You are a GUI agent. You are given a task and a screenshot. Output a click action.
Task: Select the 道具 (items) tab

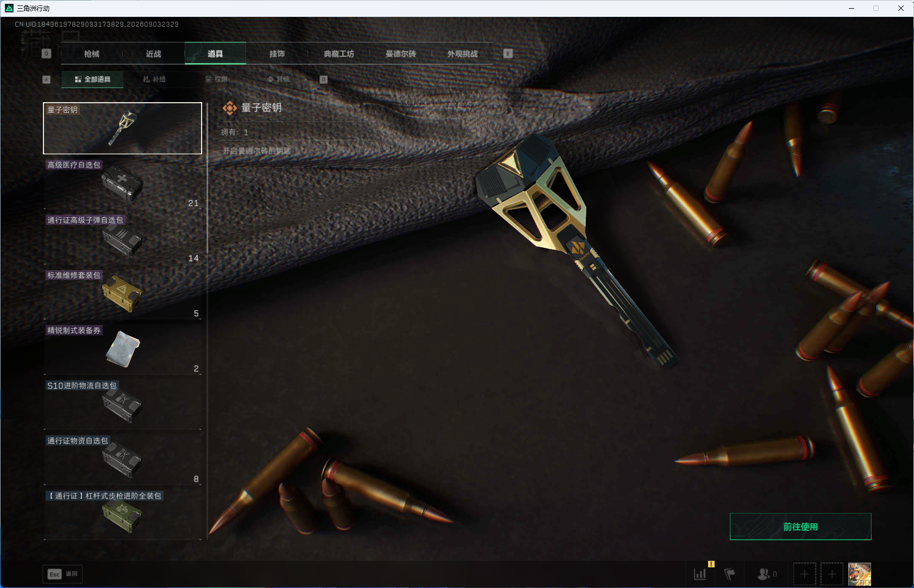pyautogui.click(x=215, y=54)
